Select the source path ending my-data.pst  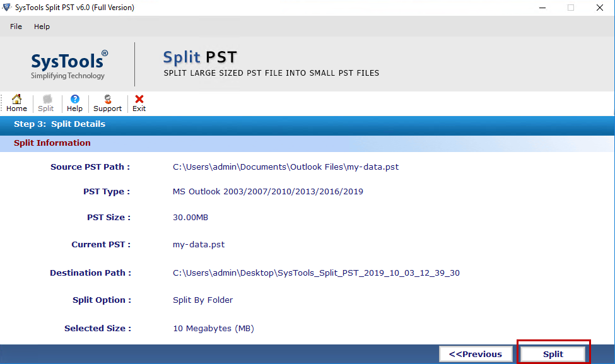(x=286, y=167)
